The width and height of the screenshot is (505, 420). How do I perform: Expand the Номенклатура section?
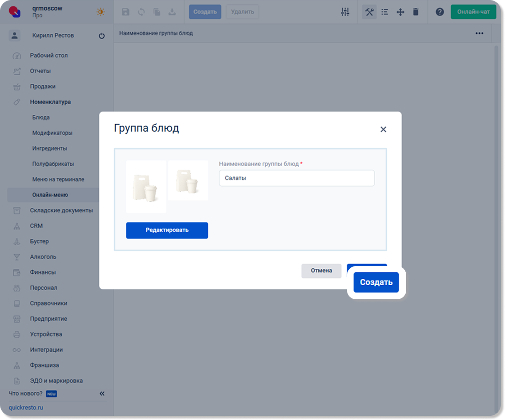pyautogui.click(x=50, y=102)
